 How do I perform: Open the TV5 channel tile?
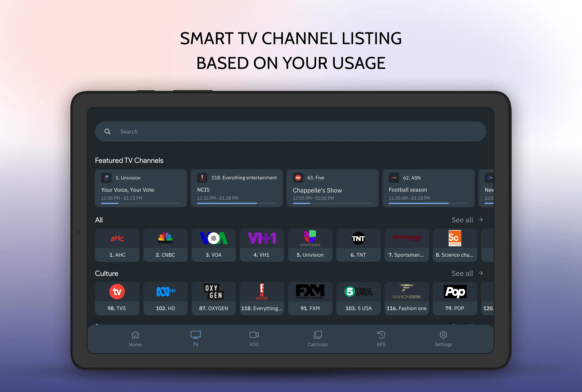click(117, 298)
